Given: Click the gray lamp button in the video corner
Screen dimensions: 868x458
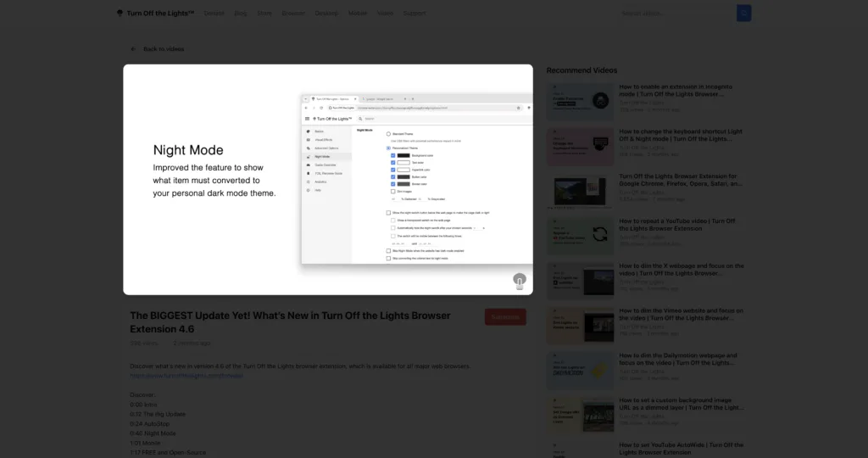Looking at the screenshot, I should pyautogui.click(x=520, y=282).
